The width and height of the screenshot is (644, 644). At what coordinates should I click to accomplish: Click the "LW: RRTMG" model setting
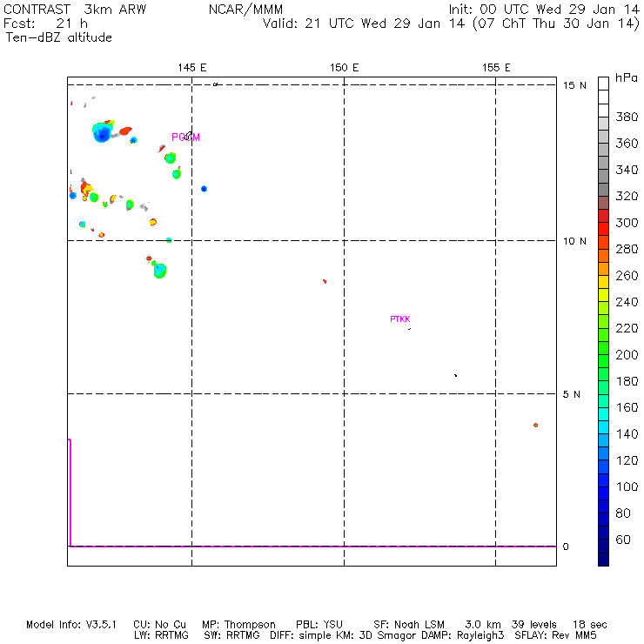pos(161,635)
